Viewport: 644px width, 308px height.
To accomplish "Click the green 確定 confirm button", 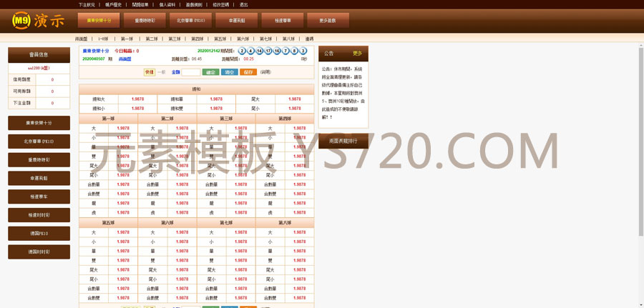I will [x=210, y=72].
